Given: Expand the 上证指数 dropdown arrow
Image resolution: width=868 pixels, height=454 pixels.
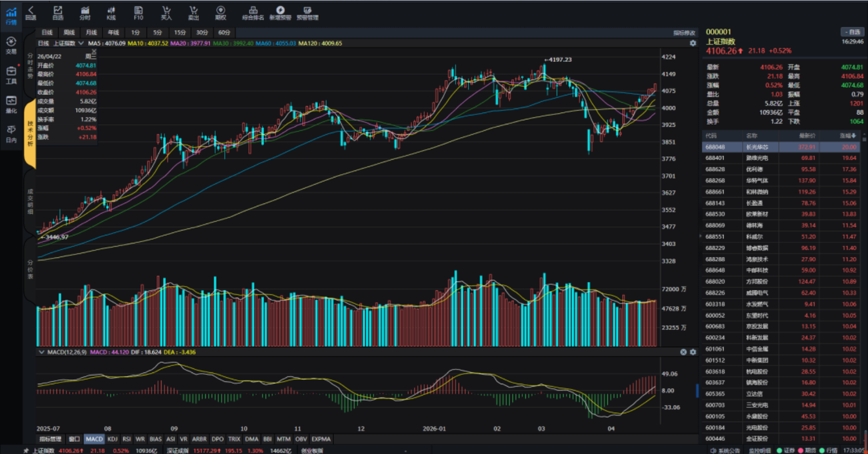Looking at the screenshot, I should [x=81, y=43].
